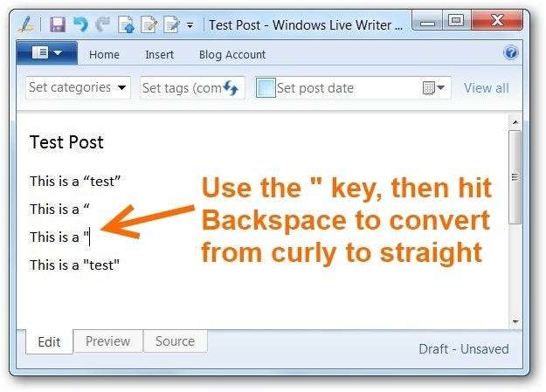Click the Windows Live Writer app icon
The image size is (546, 392).
27,25
